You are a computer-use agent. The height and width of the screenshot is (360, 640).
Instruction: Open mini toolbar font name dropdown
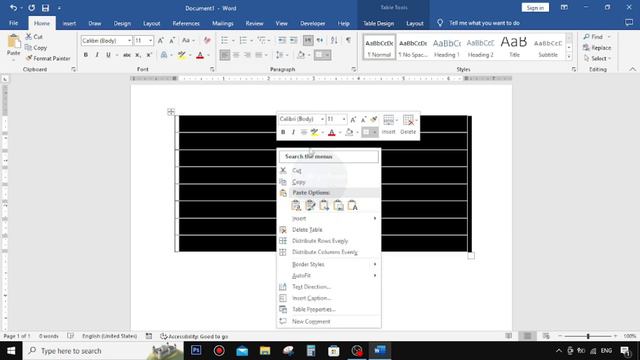pyautogui.click(x=322, y=119)
